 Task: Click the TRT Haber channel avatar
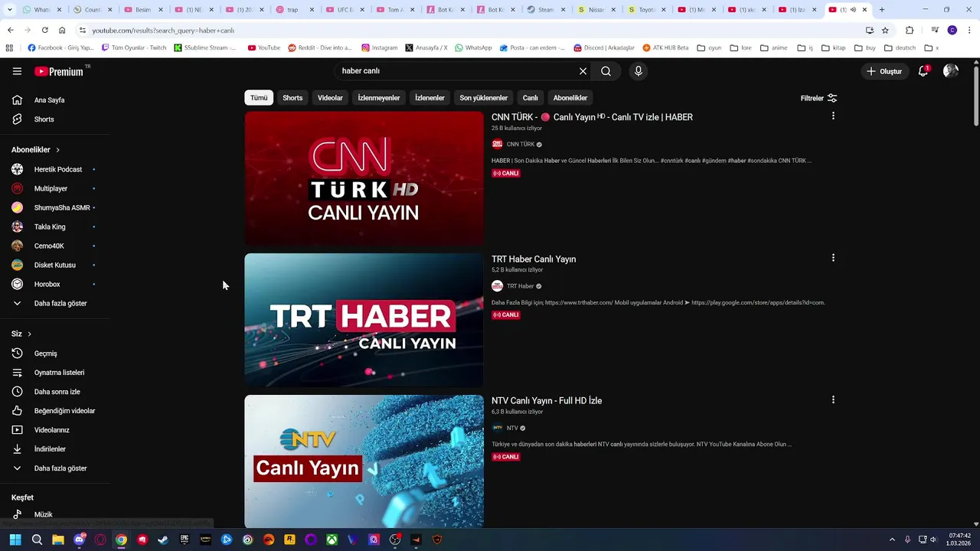[497, 286]
